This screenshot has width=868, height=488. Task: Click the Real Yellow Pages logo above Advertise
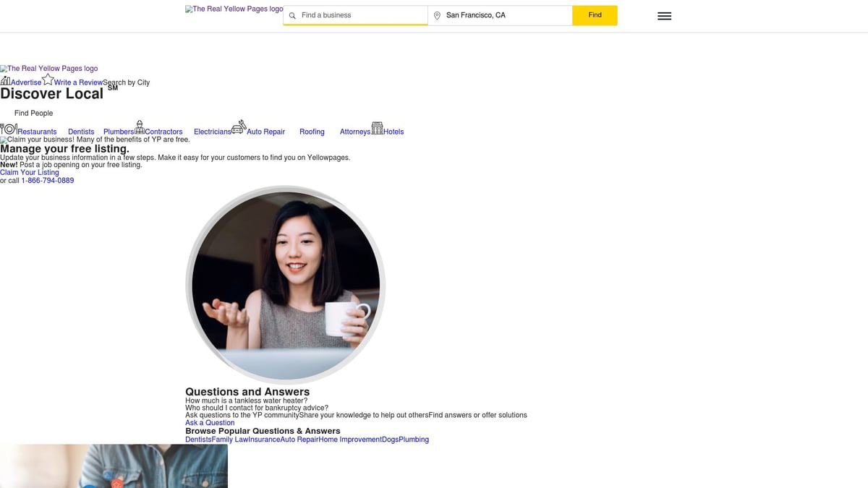[x=49, y=69]
